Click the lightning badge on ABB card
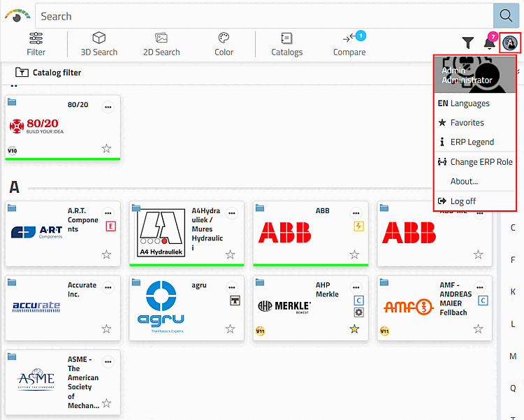524x420 pixels. point(358,226)
